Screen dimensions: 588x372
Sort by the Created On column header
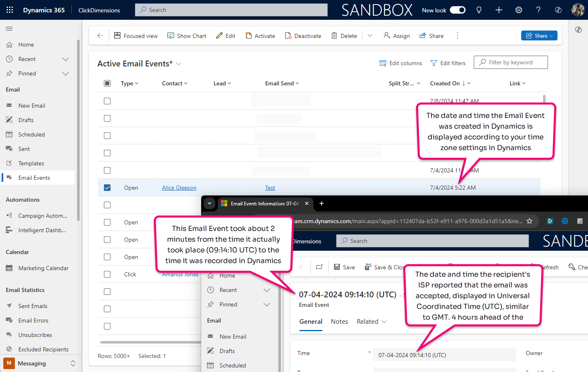tap(450, 83)
